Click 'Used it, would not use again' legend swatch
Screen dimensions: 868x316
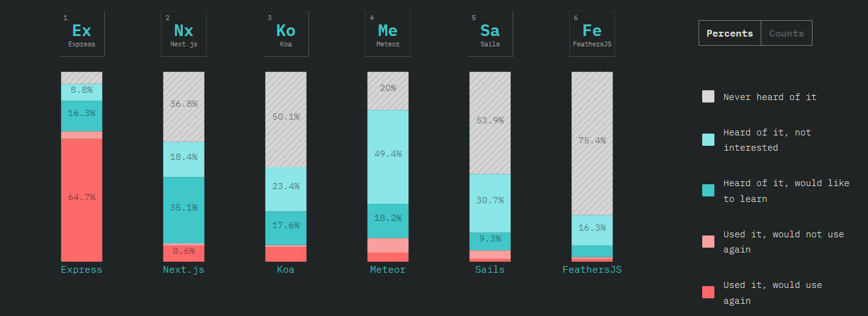coord(708,242)
